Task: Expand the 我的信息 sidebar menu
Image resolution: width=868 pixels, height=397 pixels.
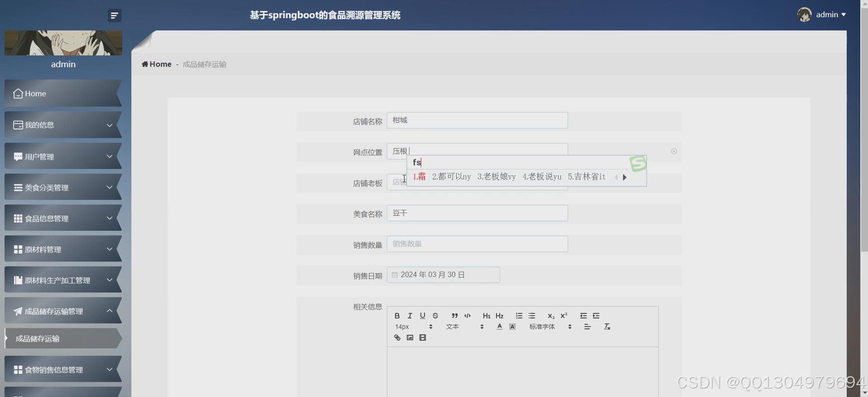Action: pos(63,125)
